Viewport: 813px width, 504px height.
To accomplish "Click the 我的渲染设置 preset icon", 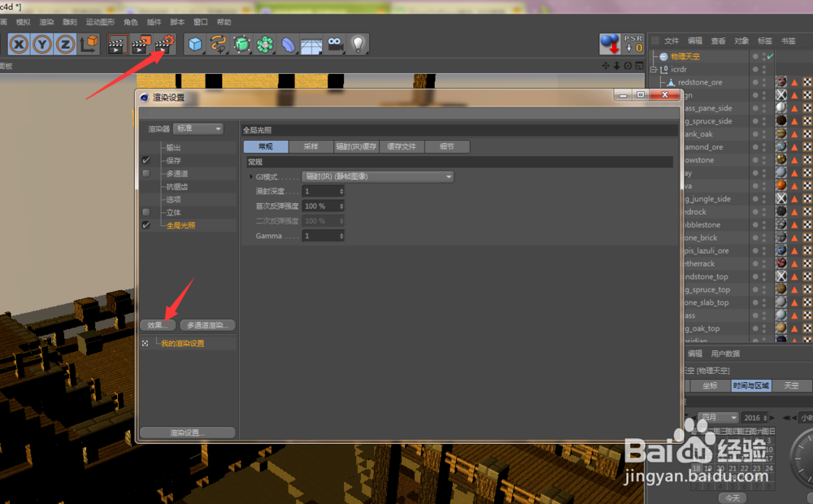I will [x=146, y=343].
